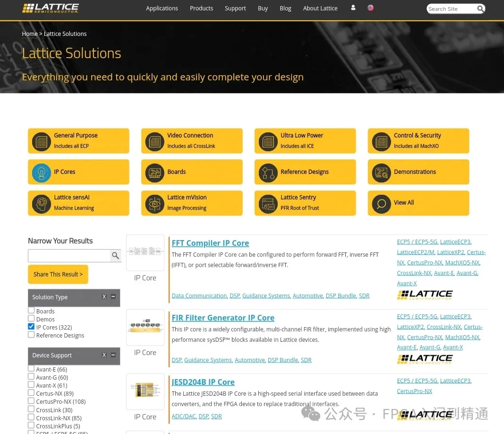Click the DSP Bundle tag under FFT Compiler
Image resolution: width=504 pixels, height=434 pixels.
coord(341,295)
